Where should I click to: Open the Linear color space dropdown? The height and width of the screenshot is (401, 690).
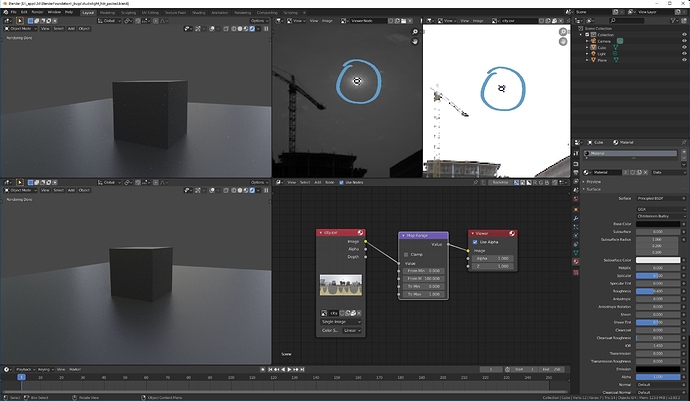(352, 330)
